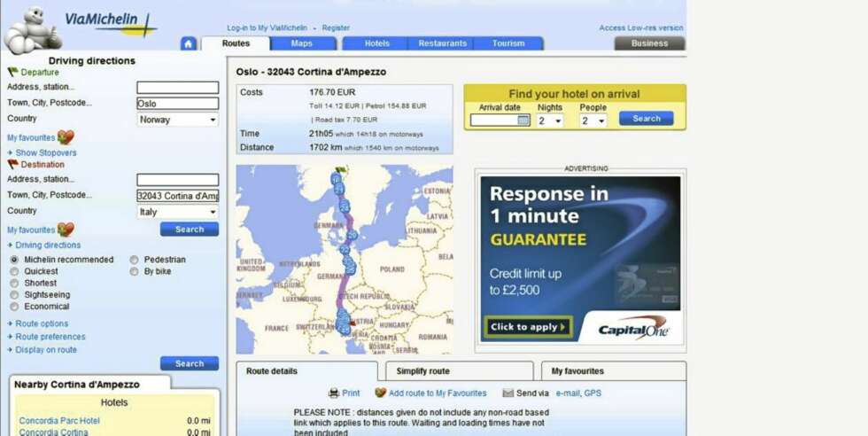Click the heart icon beside destination My favourites
The width and height of the screenshot is (868, 436).
pos(66,230)
